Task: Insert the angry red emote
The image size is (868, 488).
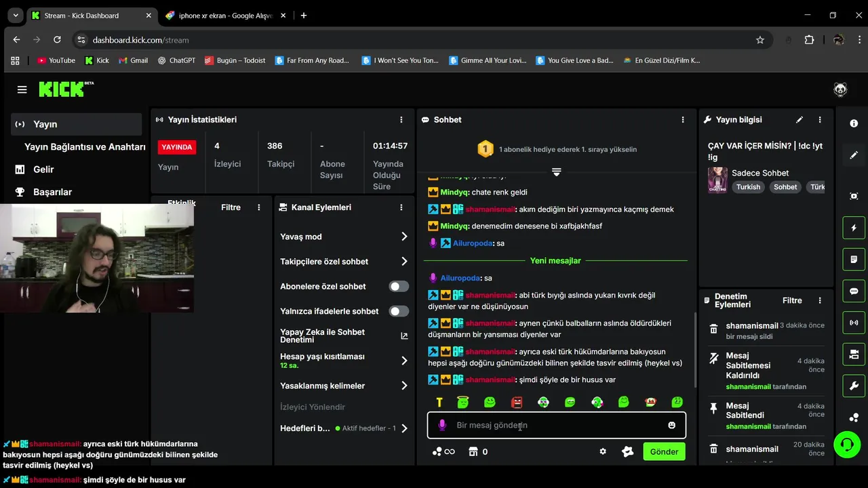Action: 517,402
